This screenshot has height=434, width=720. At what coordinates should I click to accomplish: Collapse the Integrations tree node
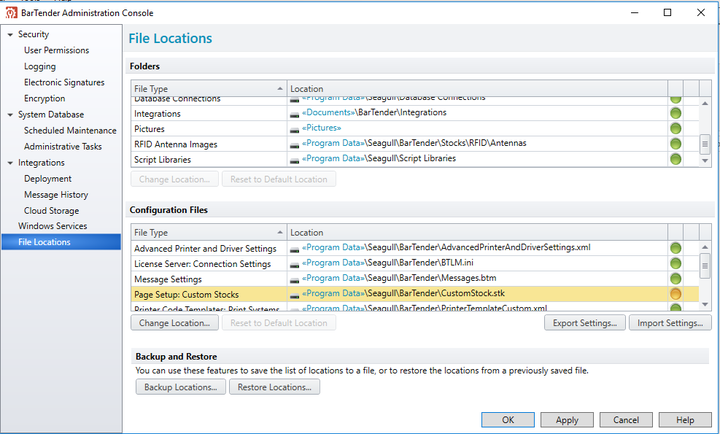click(10, 163)
